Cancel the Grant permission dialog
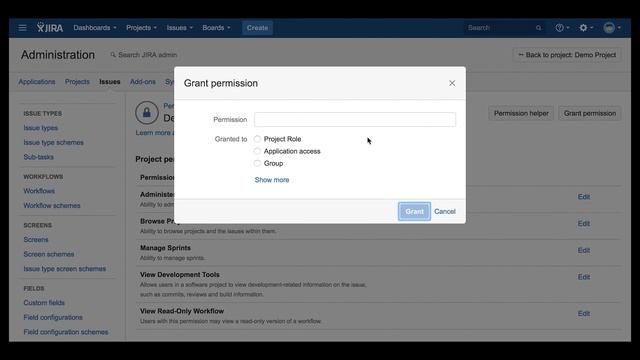 pos(445,211)
